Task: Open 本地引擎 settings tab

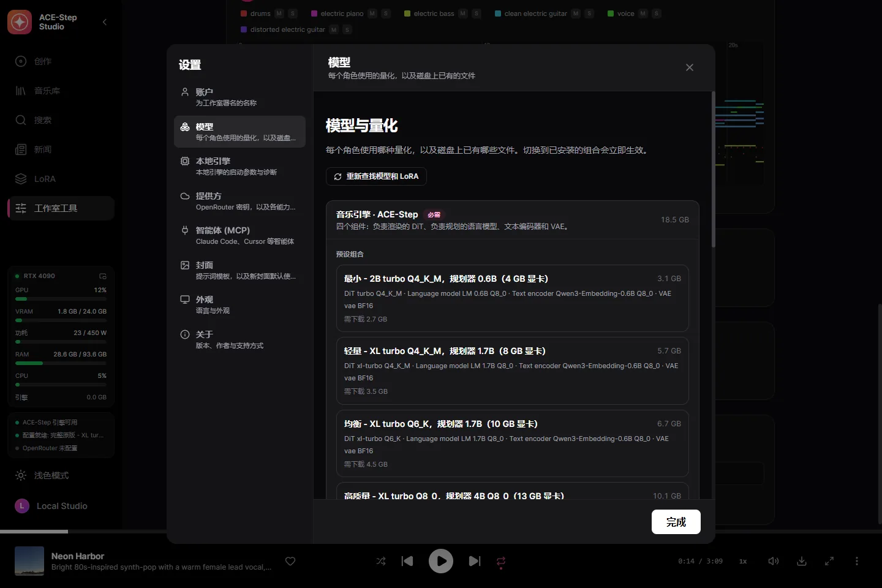Action: pyautogui.click(x=239, y=166)
